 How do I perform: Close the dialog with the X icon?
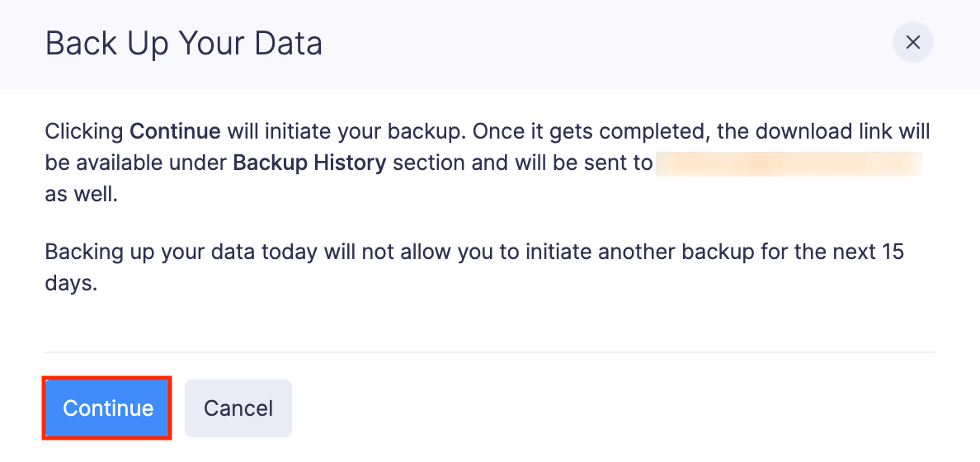(x=912, y=43)
